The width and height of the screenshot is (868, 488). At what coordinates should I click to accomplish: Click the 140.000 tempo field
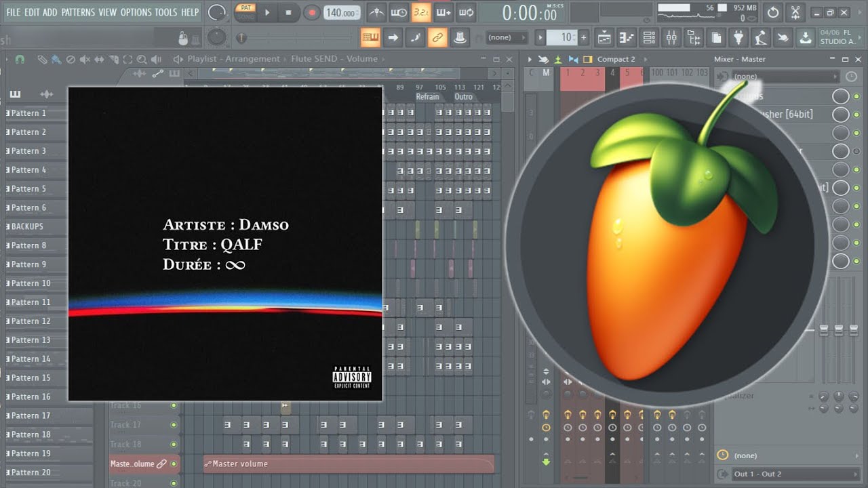(x=342, y=13)
